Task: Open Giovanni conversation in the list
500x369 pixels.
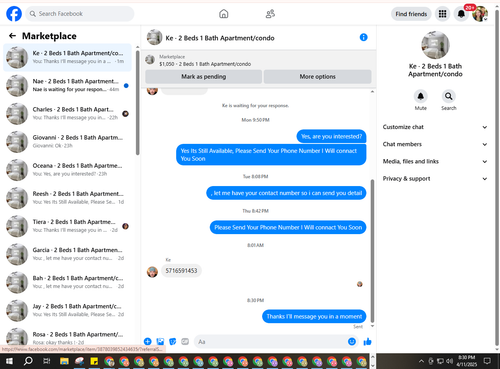Action: [68, 141]
